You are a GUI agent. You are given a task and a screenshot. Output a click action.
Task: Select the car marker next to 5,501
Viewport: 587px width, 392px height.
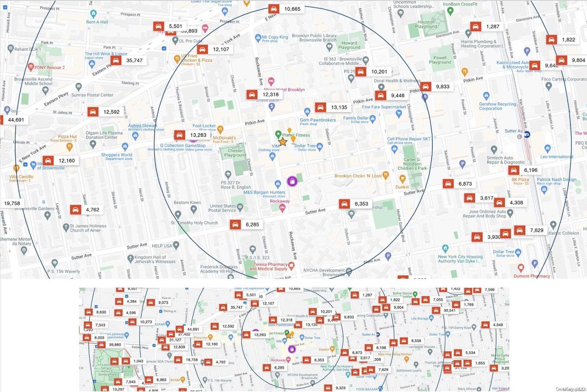(159, 26)
